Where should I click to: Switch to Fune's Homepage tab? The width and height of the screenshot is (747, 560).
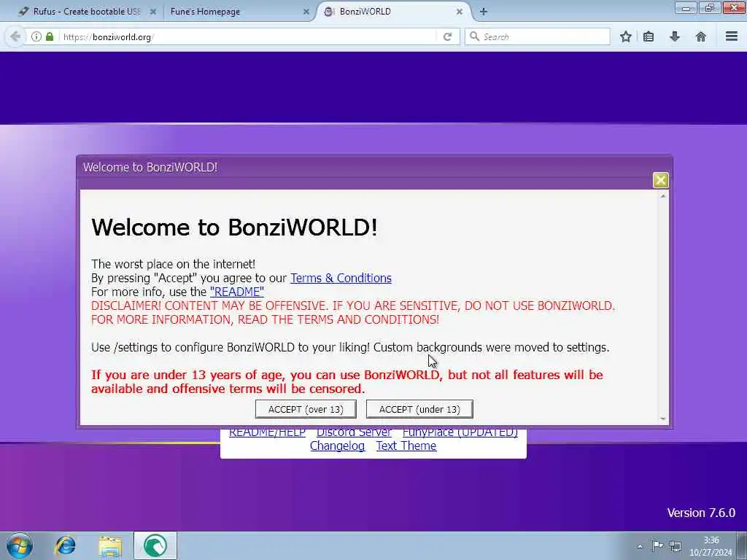click(239, 12)
